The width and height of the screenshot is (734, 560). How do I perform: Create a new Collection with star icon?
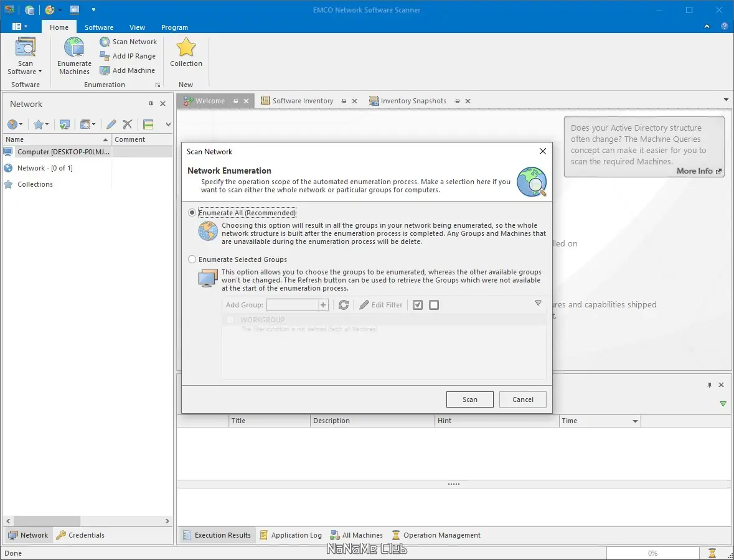[186, 52]
